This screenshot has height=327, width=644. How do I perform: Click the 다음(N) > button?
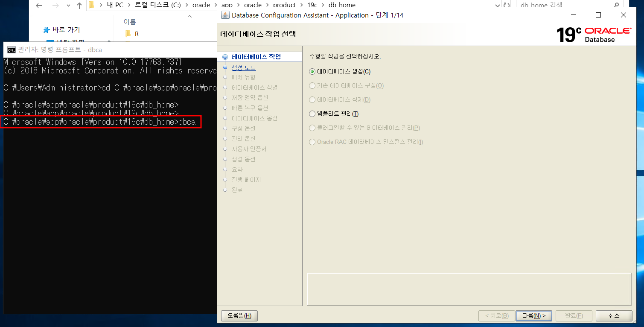click(x=533, y=316)
